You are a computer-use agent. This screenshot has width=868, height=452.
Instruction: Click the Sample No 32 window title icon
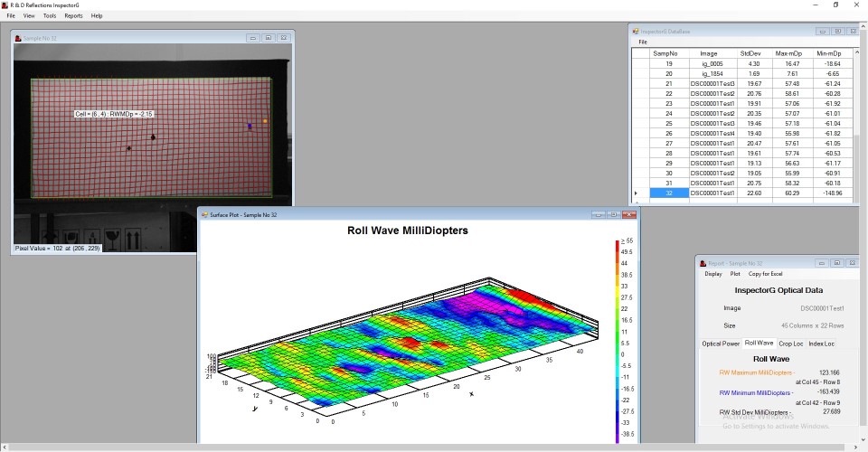click(x=17, y=38)
